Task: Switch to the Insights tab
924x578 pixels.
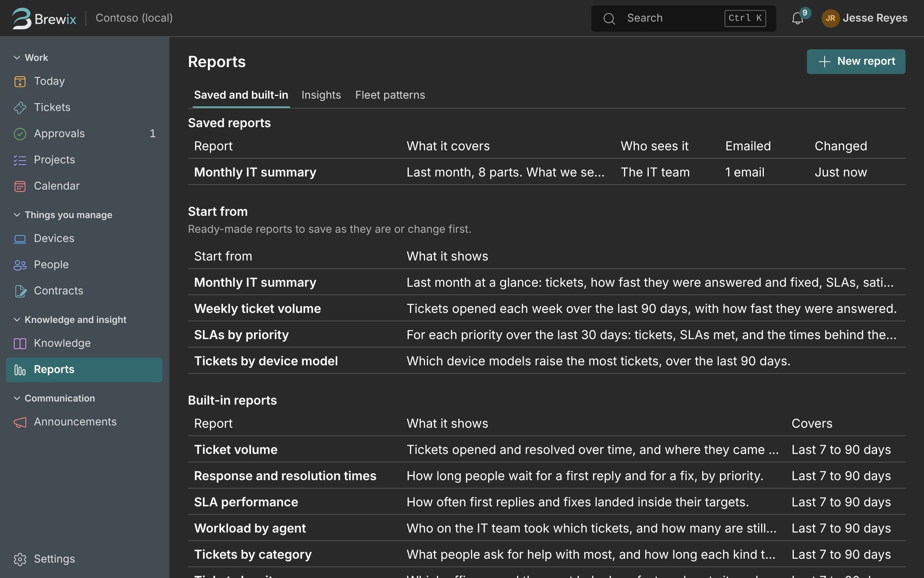Action: click(x=321, y=95)
